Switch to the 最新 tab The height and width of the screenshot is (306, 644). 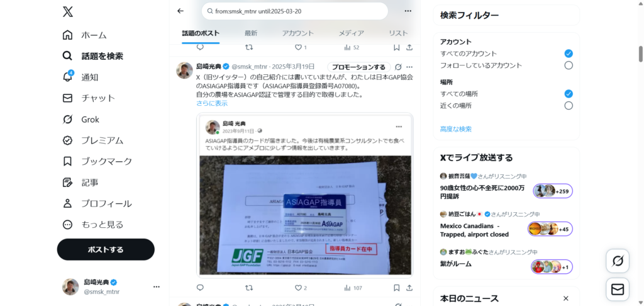251,33
